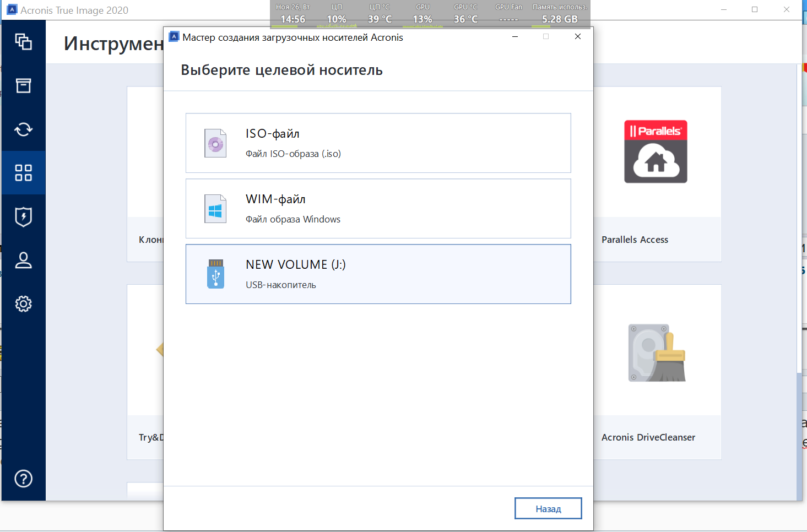
Task: Click the Acronis True Image 2020 app logo
Action: point(12,10)
